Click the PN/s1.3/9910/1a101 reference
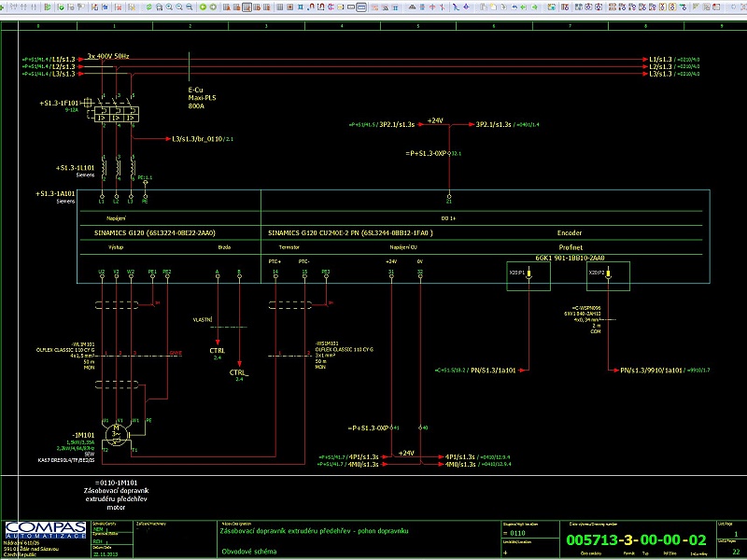 pos(651,370)
